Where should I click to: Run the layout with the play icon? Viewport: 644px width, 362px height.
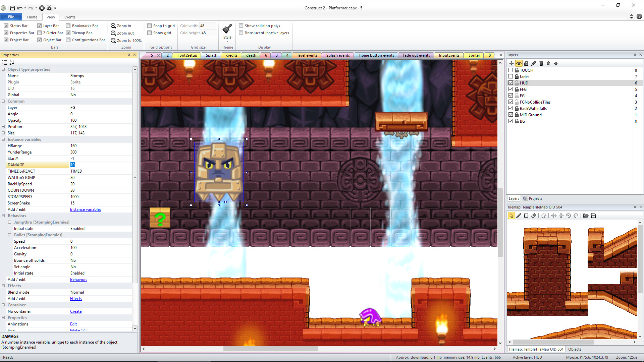click(x=42, y=8)
